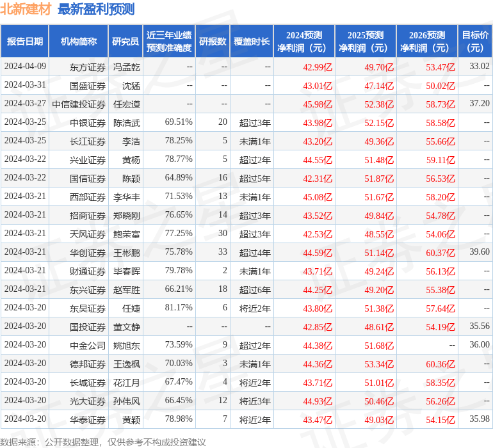Viewport: 493px width, 448px height.
Task: Click the 2026预测净利润 column header
Action: click(427, 41)
